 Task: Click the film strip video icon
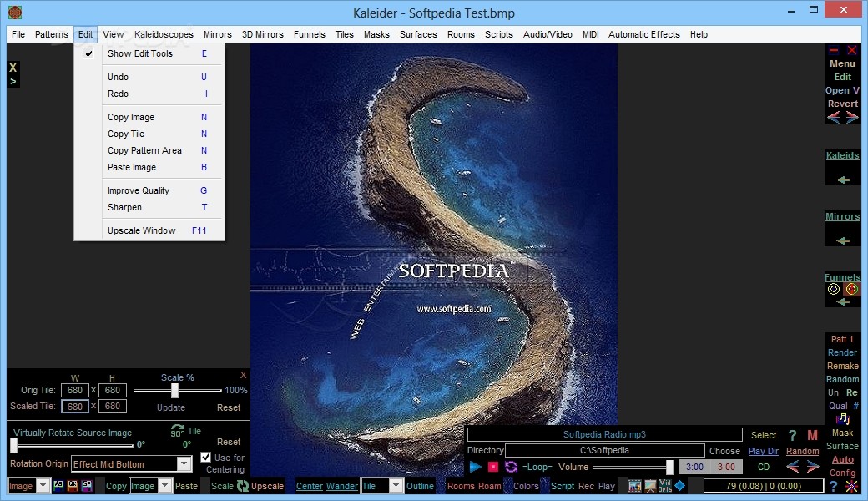(634, 486)
